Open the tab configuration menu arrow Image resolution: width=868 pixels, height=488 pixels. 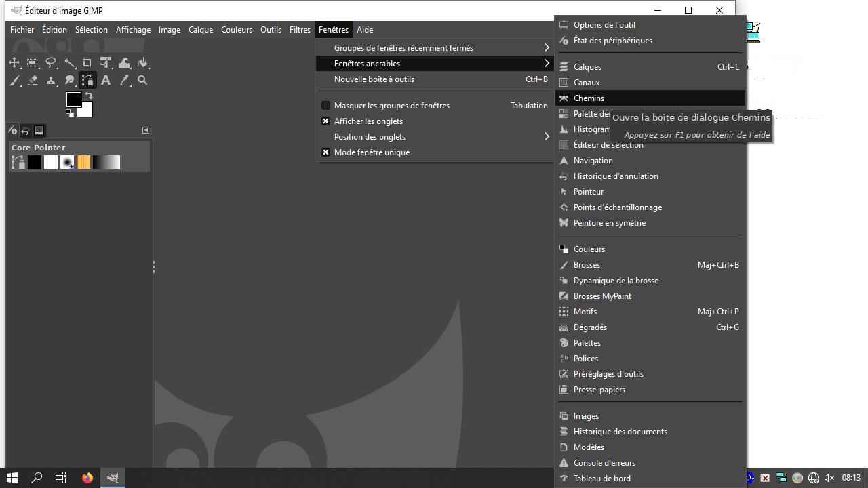tap(146, 130)
